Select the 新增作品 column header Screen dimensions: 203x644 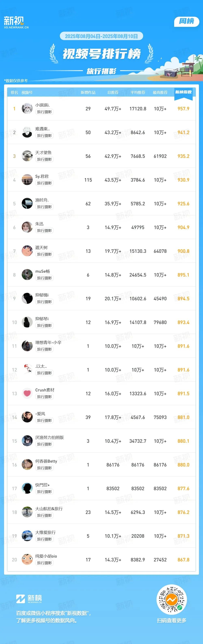pyautogui.click(x=88, y=93)
